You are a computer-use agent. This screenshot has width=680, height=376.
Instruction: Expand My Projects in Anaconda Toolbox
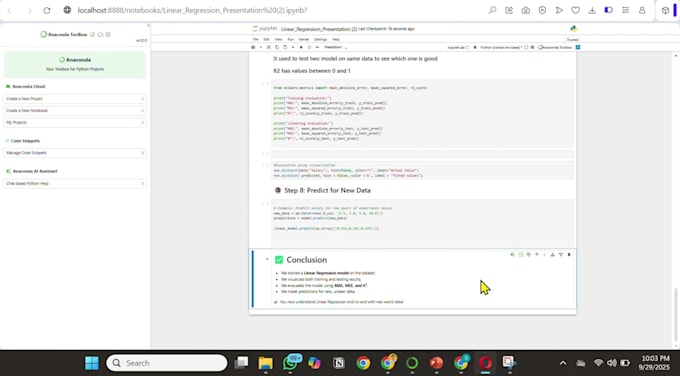75,122
